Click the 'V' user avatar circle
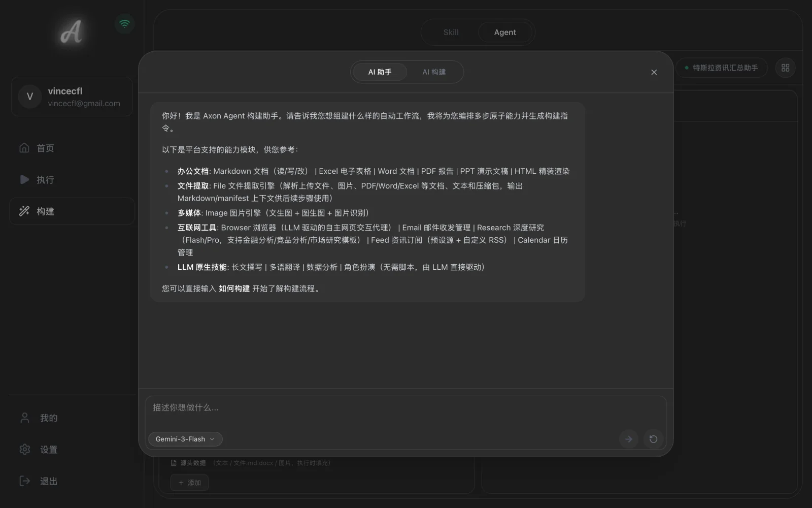This screenshot has width=812, height=508. 30,97
